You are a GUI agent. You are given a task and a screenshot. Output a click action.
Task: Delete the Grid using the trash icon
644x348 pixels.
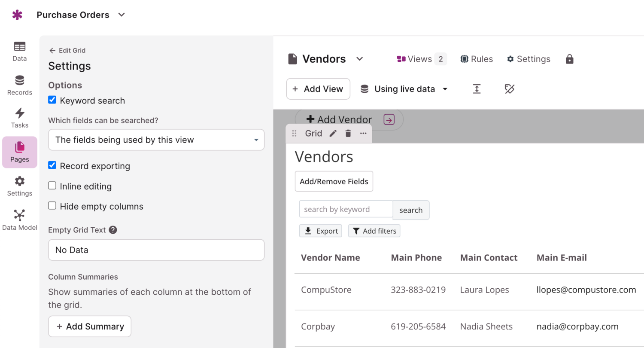(x=348, y=134)
